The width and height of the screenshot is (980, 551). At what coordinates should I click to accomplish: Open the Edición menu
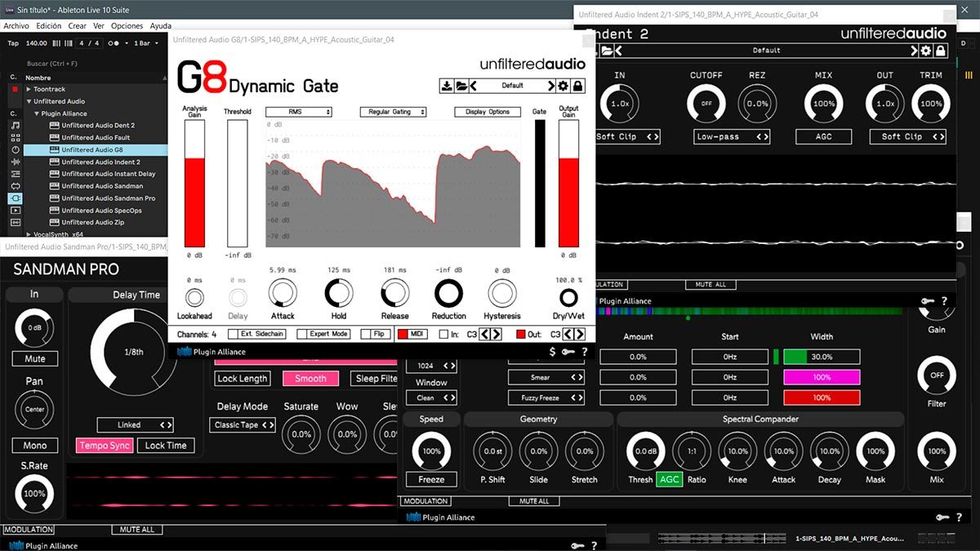[x=48, y=26]
